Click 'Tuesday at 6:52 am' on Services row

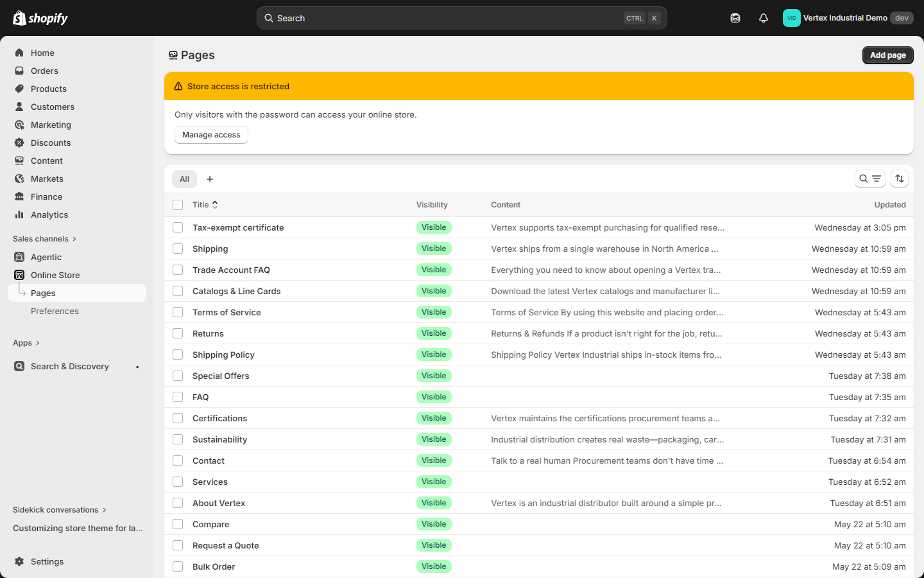pos(867,482)
